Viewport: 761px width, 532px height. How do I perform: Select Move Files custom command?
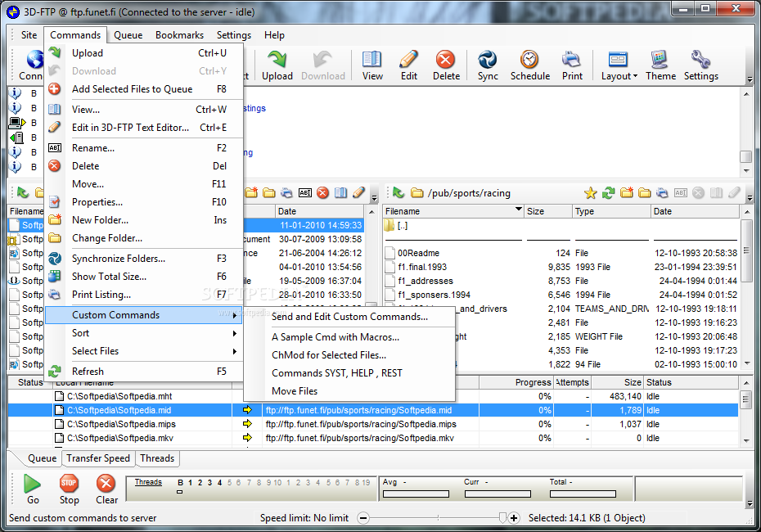pos(349,390)
